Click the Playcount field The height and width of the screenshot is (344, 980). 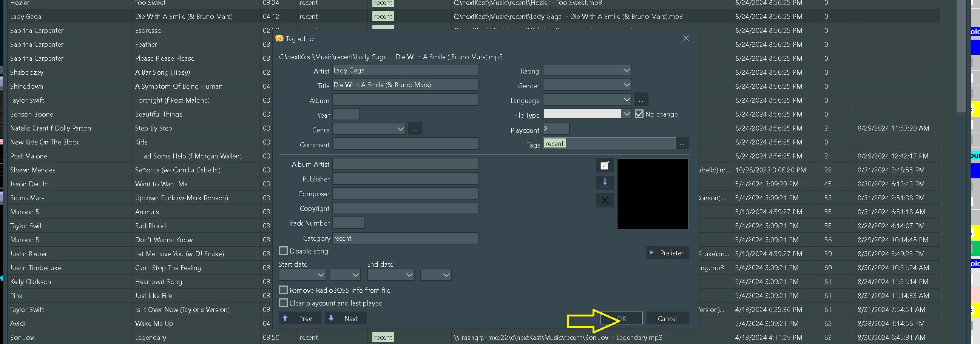point(556,129)
